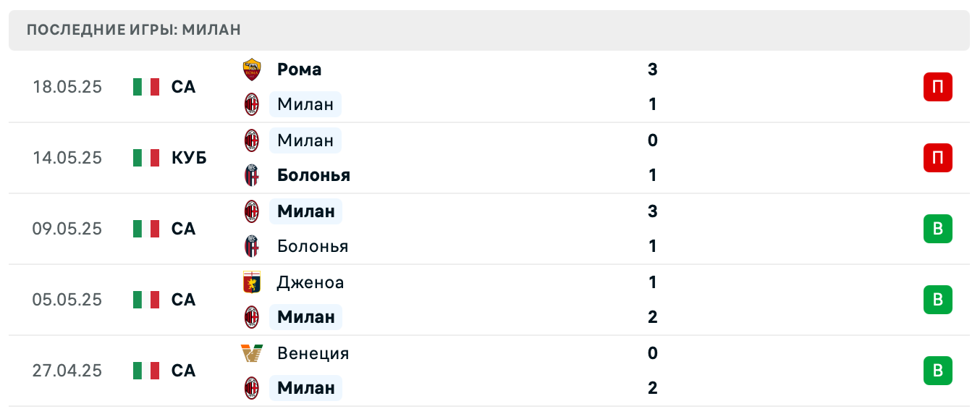Screen dimensions: 980x417
Task: Open Болонья link in the cup match
Action: click(313, 175)
